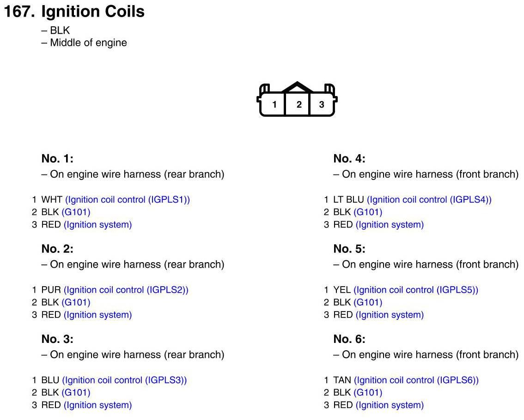Click Ignition system link under No. 4

click(390, 225)
